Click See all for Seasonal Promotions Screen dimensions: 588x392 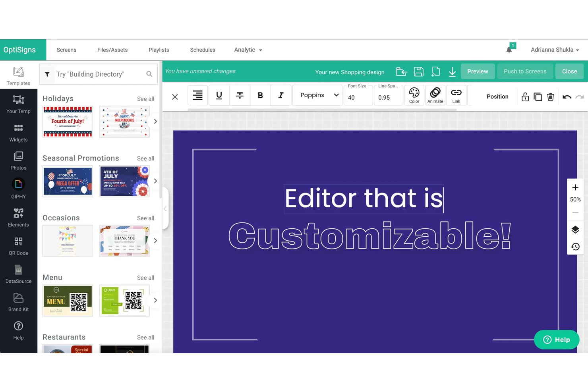pyautogui.click(x=146, y=158)
